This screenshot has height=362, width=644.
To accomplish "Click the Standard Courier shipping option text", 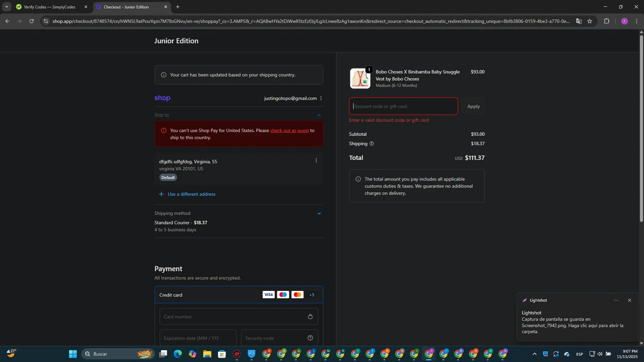I will [x=181, y=223].
